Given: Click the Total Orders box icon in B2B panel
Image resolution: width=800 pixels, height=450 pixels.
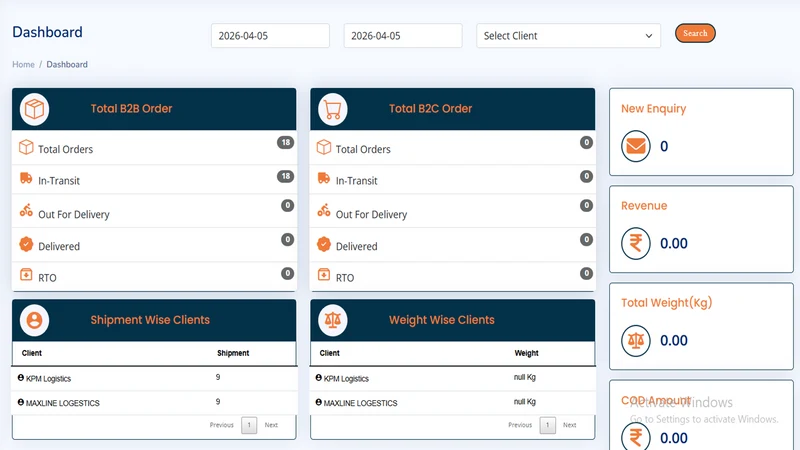Looking at the screenshot, I should [x=26, y=147].
